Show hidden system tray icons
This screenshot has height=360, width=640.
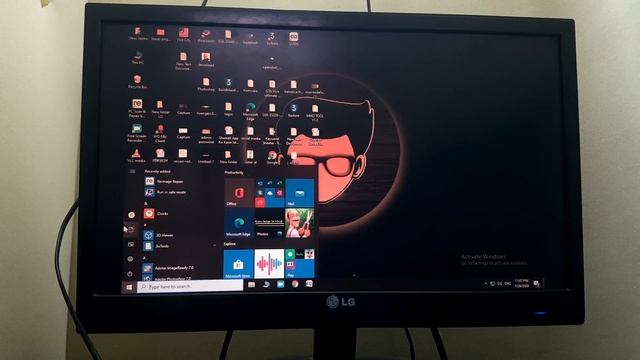[486, 283]
